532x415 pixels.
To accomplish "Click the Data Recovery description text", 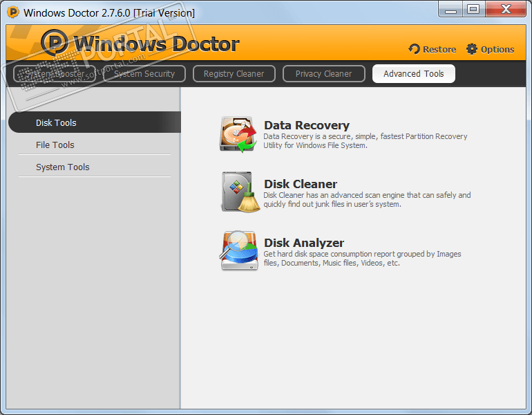I will click(x=365, y=141).
